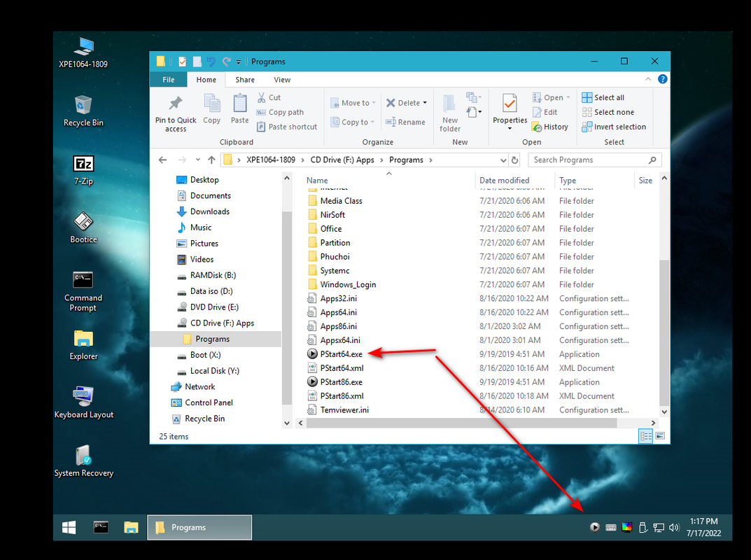
Task: Select the Windows_Login folder
Action: point(342,285)
